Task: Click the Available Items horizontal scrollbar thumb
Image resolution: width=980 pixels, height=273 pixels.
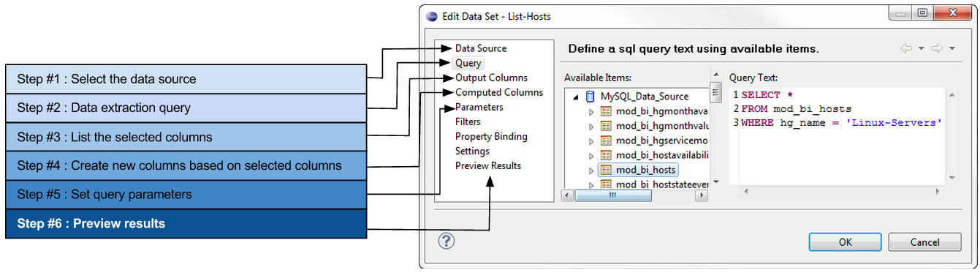Action: pos(612,195)
